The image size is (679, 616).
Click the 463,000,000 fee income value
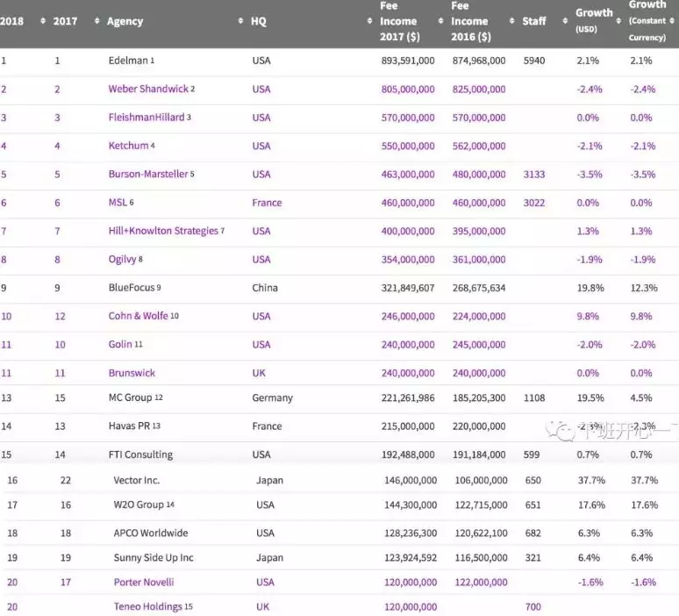click(407, 174)
